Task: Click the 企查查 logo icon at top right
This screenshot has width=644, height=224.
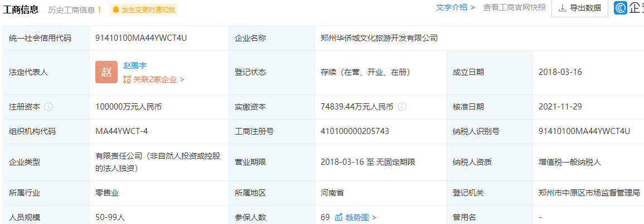Action: [x=621, y=8]
